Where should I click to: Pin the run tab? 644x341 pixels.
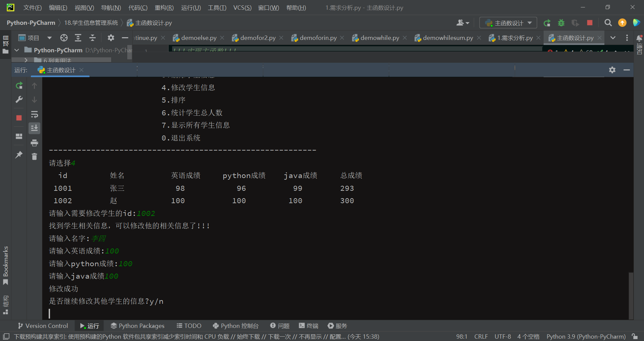19,155
